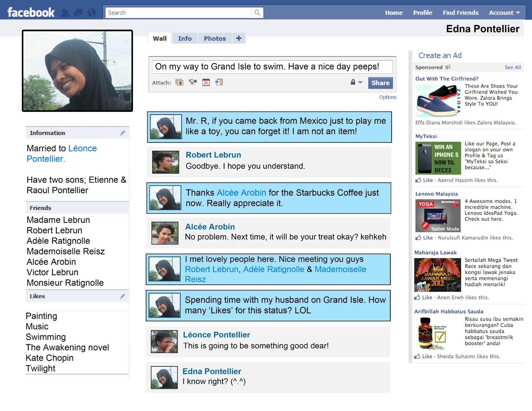This screenshot has height=411, width=532.
Task: Switch to the Info tab
Action: (x=185, y=38)
